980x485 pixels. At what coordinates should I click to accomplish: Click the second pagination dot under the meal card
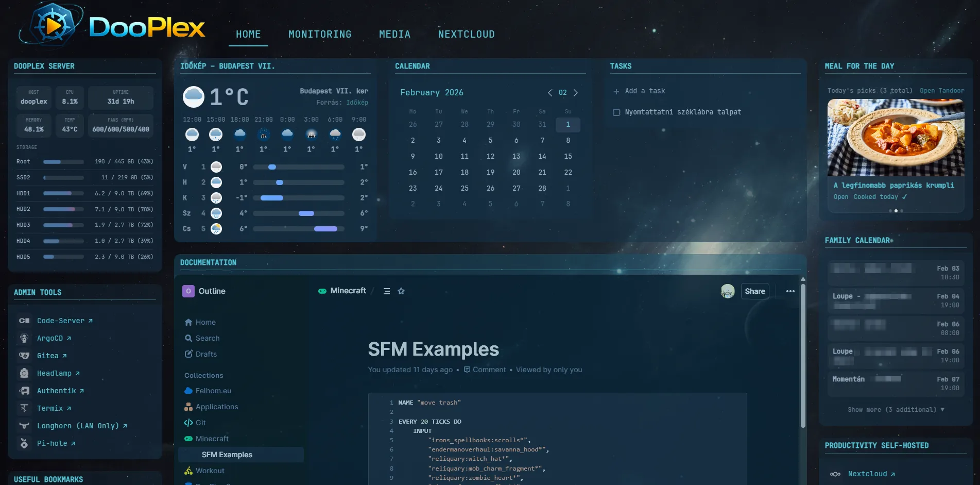point(896,210)
